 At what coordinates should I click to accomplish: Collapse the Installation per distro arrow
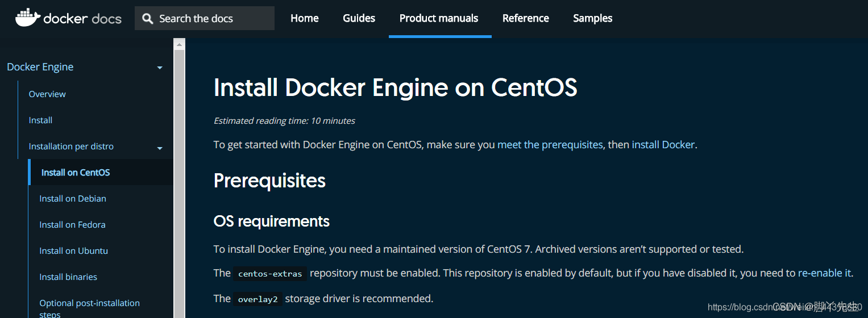coord(160,148)
